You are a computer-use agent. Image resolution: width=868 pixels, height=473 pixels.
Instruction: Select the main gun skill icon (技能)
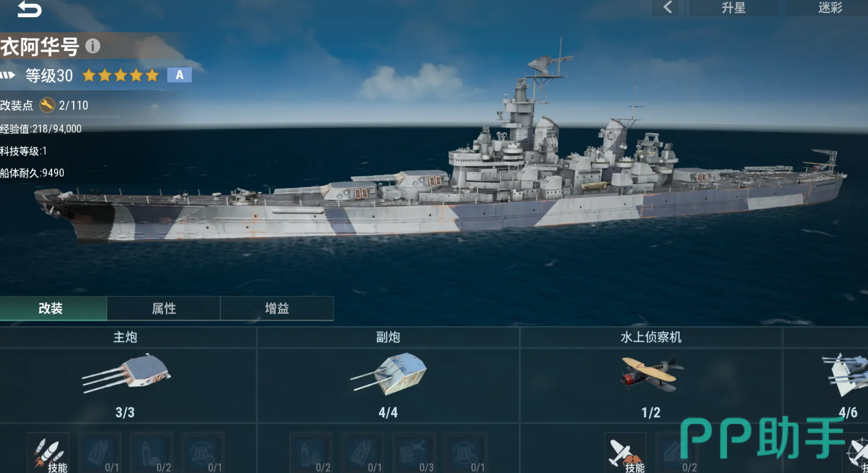48,453
